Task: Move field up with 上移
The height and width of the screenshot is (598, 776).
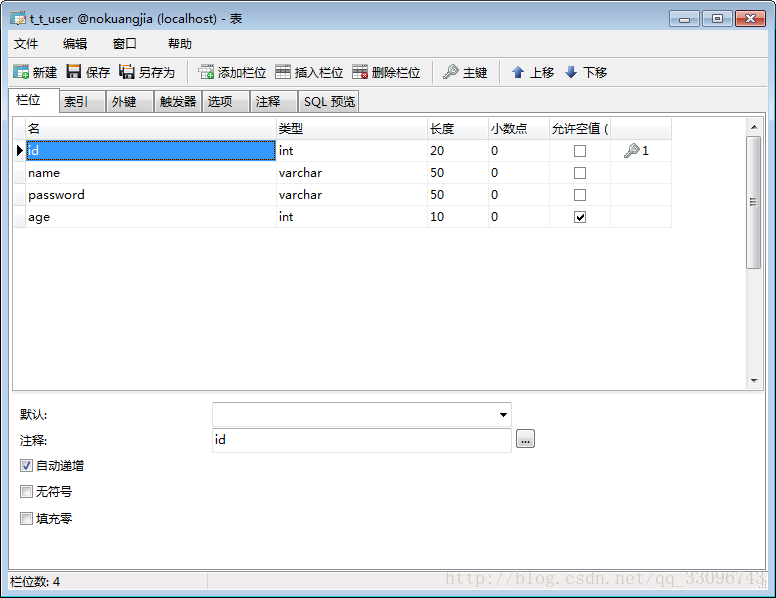Action: [x=532, y=72]
